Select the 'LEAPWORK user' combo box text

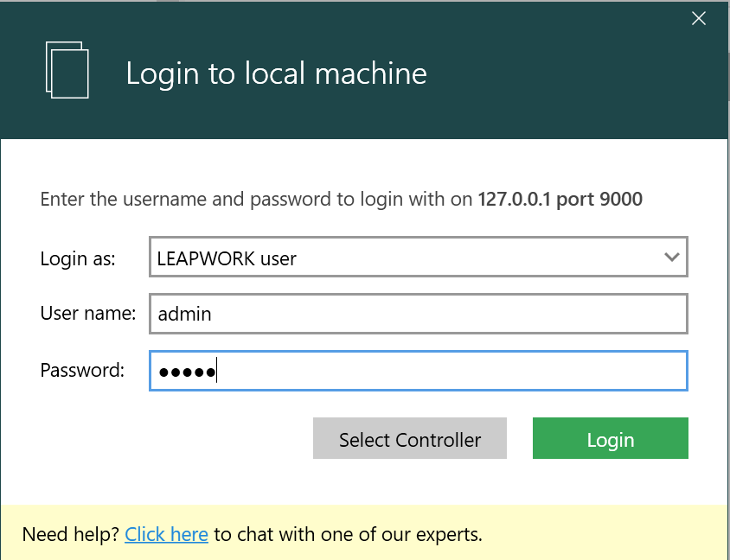[227, 258]
